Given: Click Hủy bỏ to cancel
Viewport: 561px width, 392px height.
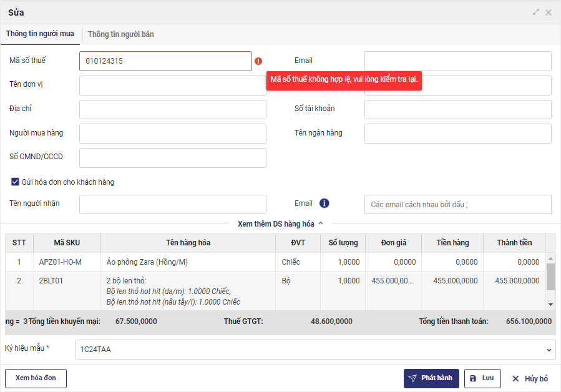Looking at the screenshot, I should tap(530, 379).
